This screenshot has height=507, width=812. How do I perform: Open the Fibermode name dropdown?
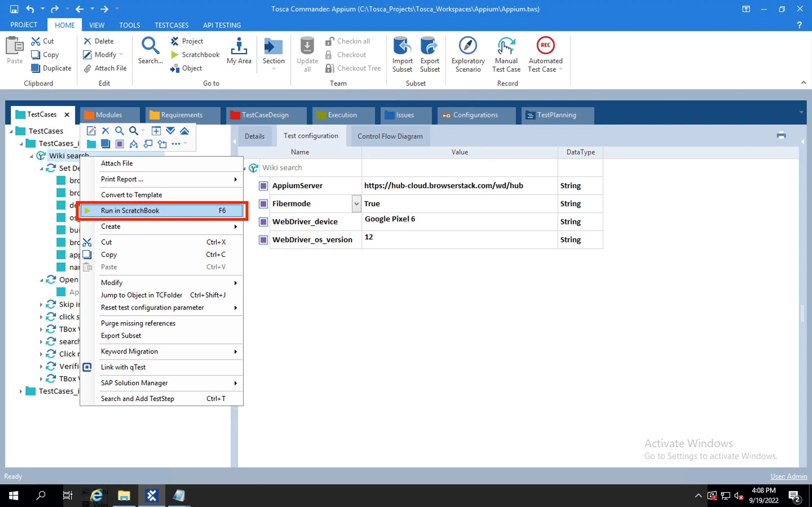[x=356, y=204]
